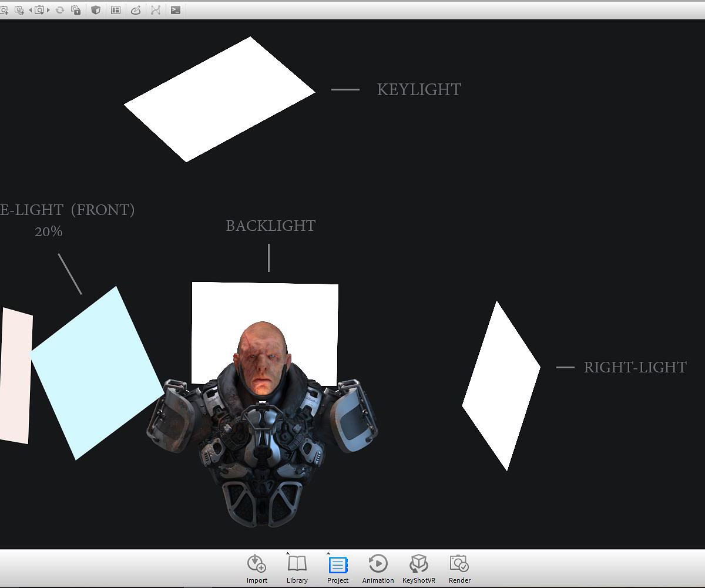
Task: Launch the KeyShotVR wizard
Action: pyautogui.click(x=419, y=569)
